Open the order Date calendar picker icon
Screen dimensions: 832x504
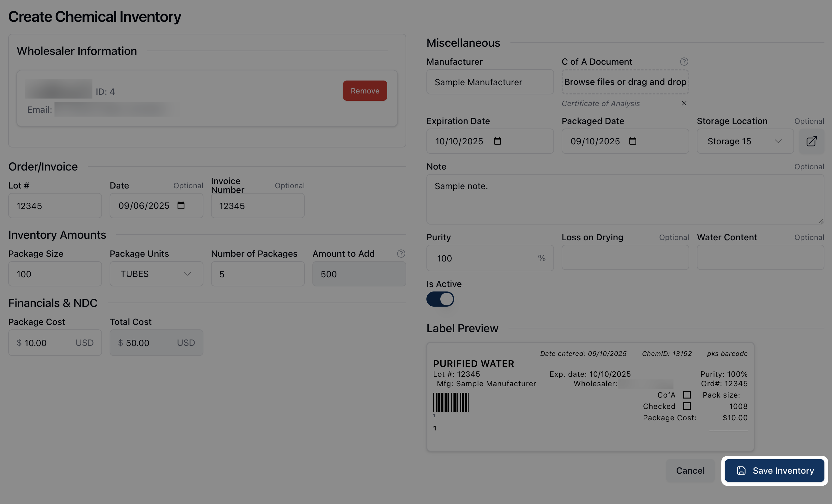(181, 205)
